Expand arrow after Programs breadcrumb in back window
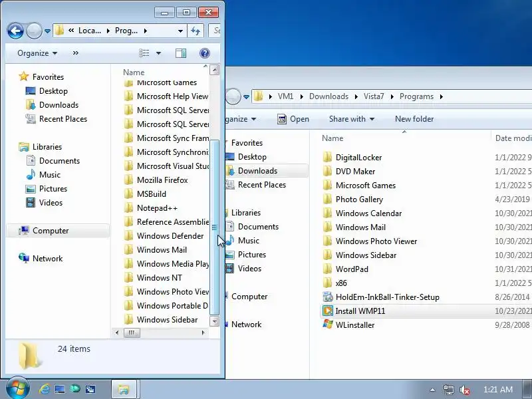 click(x=442, y=96)
